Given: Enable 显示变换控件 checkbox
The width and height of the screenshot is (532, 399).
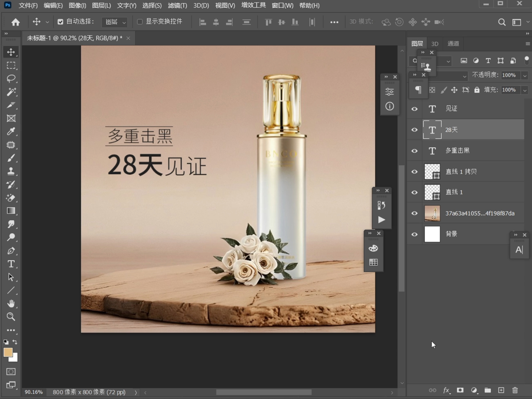Looking at the screenshot, I should coord(140,22).
